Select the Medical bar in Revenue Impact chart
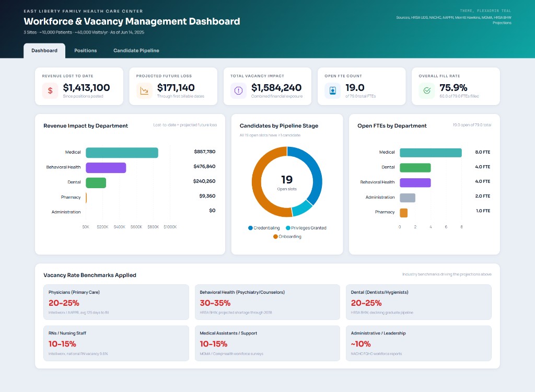 click(122, 153)
